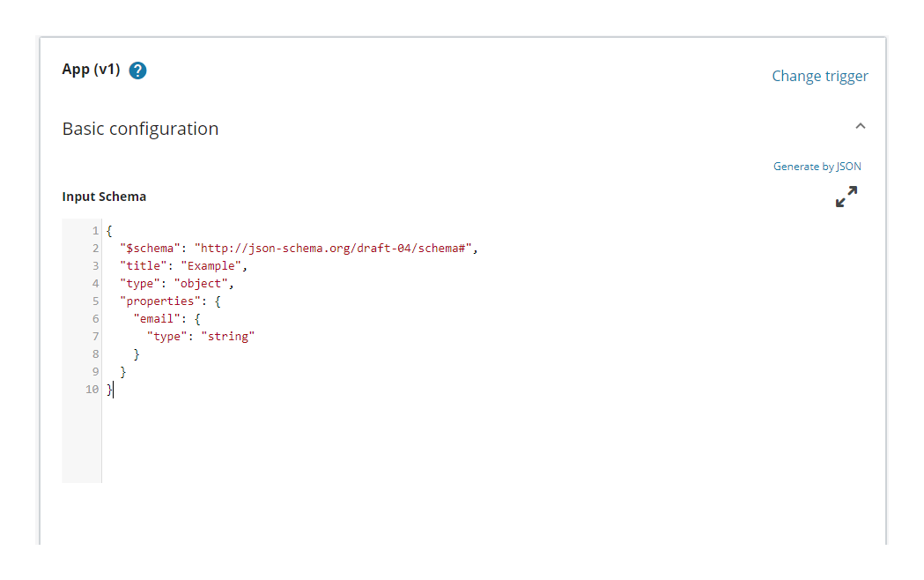Expand the Input Schema editor to fullscreen
This screenshot has height=580, width=924.
(x=846, y=197)
